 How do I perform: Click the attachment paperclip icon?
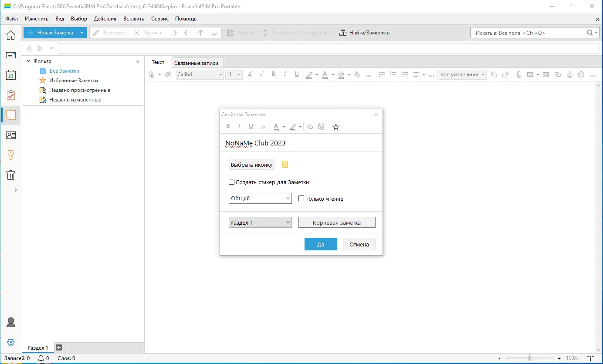tap(519, 74)
